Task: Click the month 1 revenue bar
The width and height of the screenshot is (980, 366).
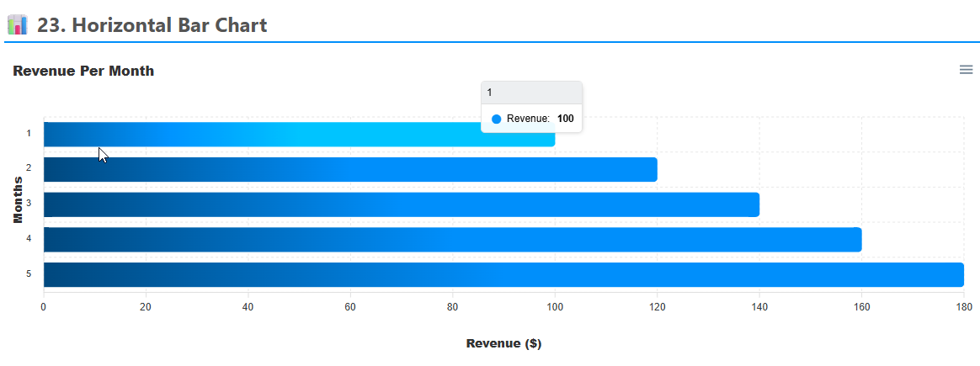Action: pos(299,135)
